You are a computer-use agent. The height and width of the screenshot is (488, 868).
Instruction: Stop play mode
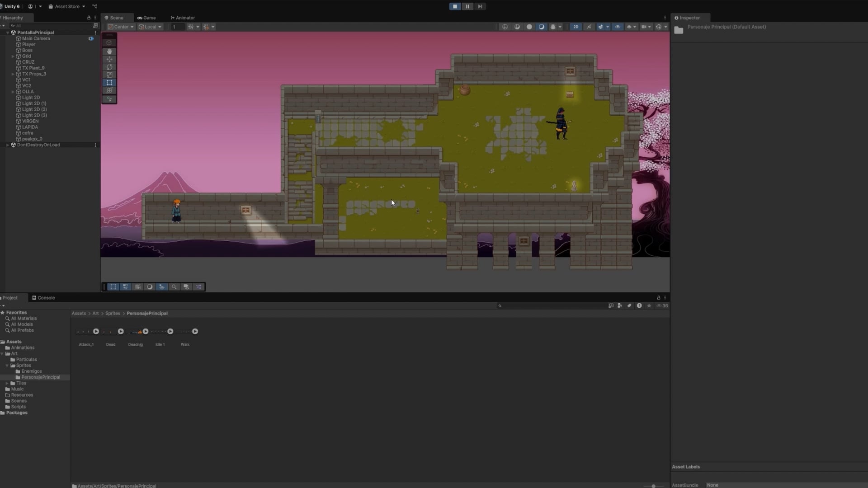point(455,6)
